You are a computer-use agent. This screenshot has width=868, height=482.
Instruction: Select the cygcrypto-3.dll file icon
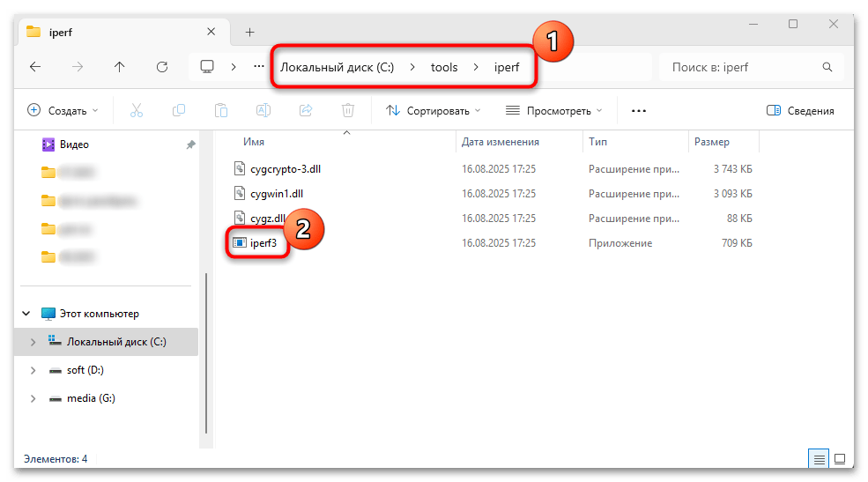[239, 169]
